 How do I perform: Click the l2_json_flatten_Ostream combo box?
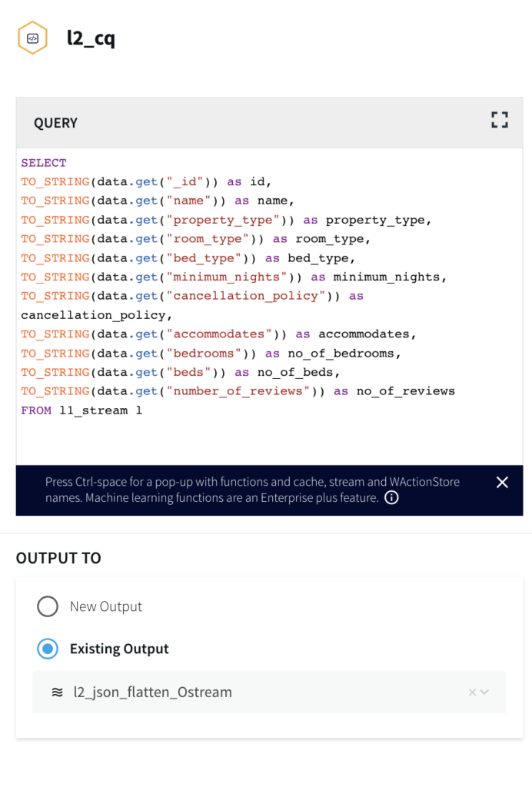tap(254, 692)
